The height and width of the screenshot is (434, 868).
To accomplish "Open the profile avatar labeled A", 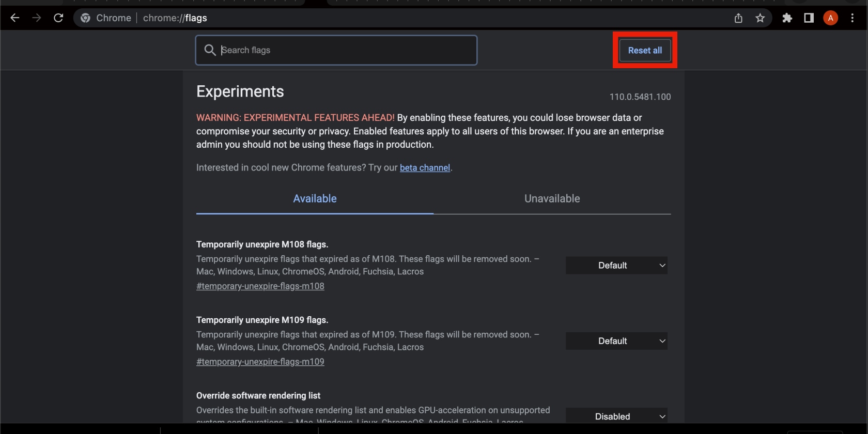I will tap(831, 18).
